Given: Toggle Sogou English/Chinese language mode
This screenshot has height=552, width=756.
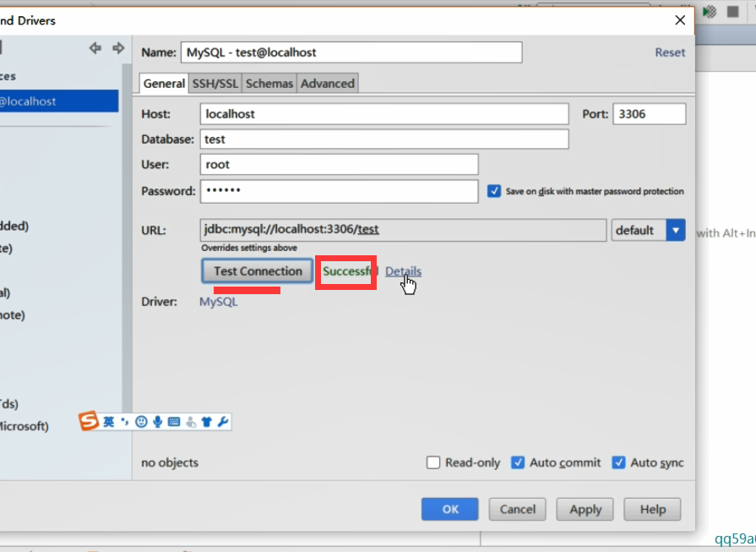Looking at the screenshot, I should click(x=109, y=422).
